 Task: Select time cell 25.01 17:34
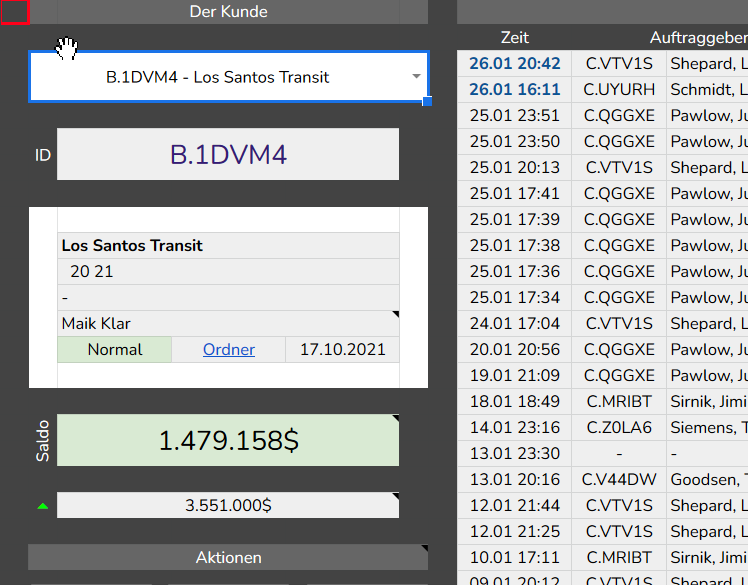coord(514,297)
